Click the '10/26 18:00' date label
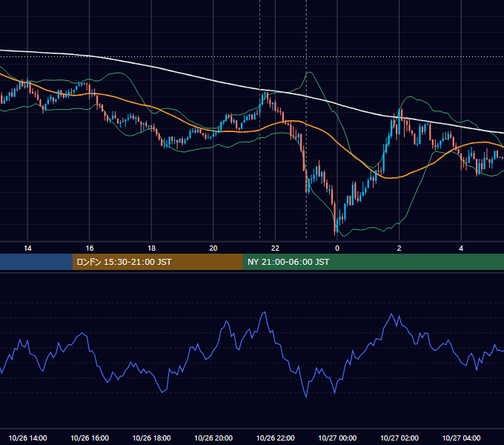504x445 pixels. pos(151,438)
